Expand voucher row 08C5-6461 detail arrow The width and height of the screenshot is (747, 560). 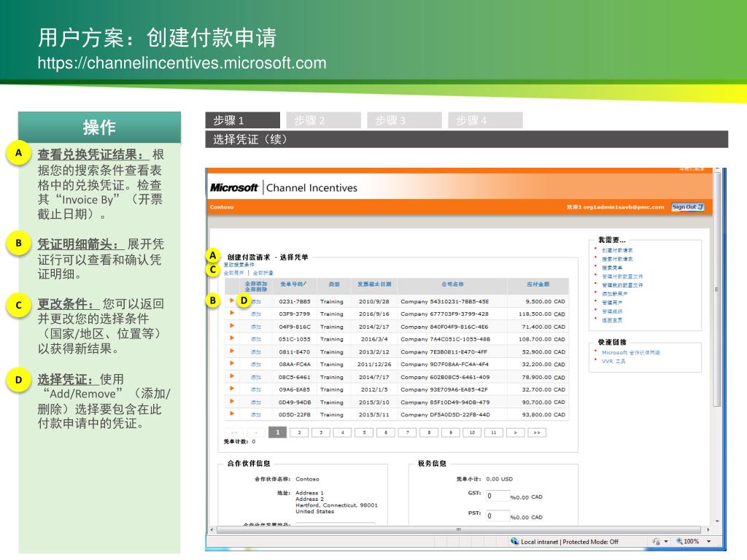(232, 376)
